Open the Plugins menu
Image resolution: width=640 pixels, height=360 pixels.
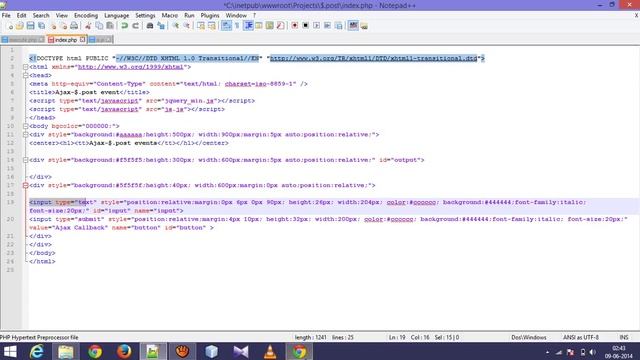210,16
